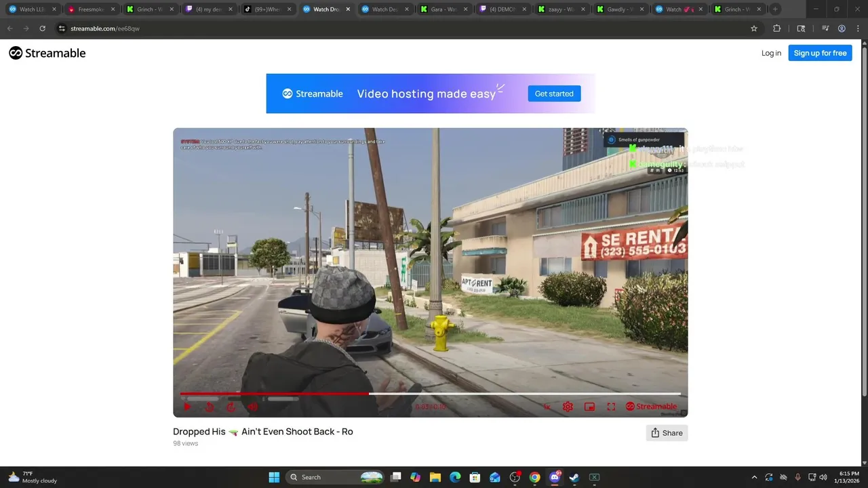Open Outlook from the taskbar
This screenshot has height=488, width=868.
pos(495,477)
